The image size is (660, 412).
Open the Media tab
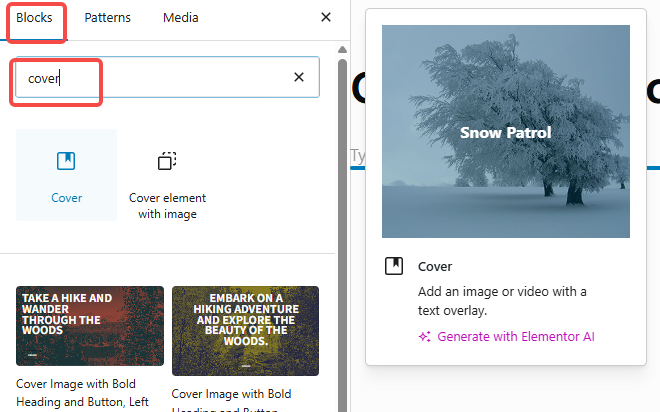click(x=180, y=18)
